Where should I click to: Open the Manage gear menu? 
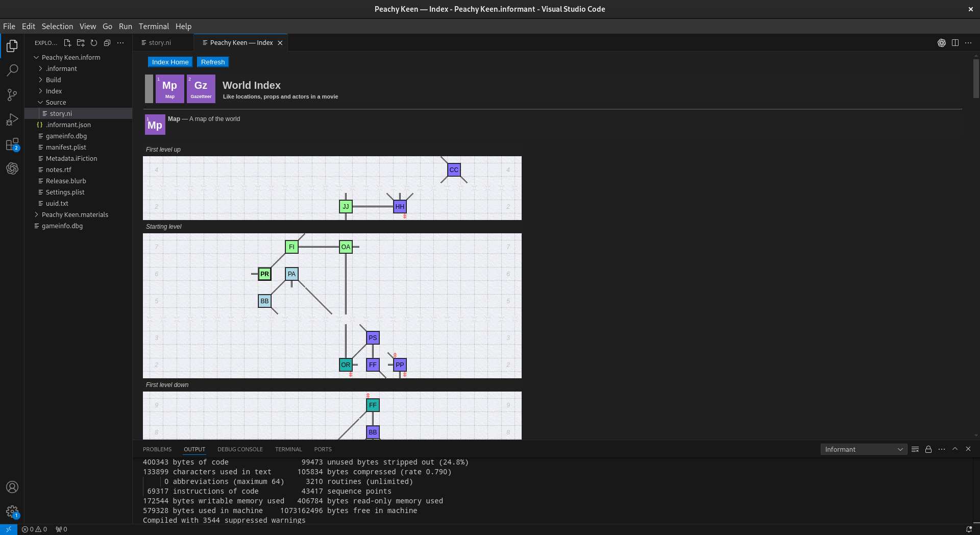coord(12,512)
